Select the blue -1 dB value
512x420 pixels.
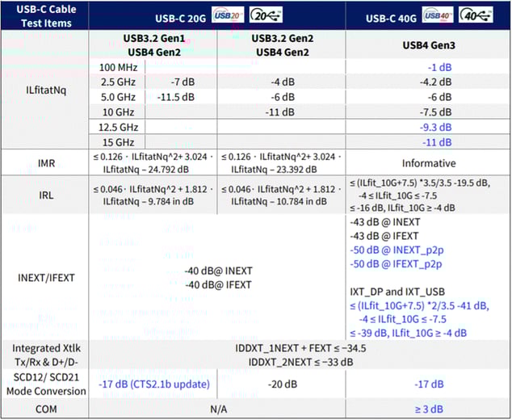440,67
